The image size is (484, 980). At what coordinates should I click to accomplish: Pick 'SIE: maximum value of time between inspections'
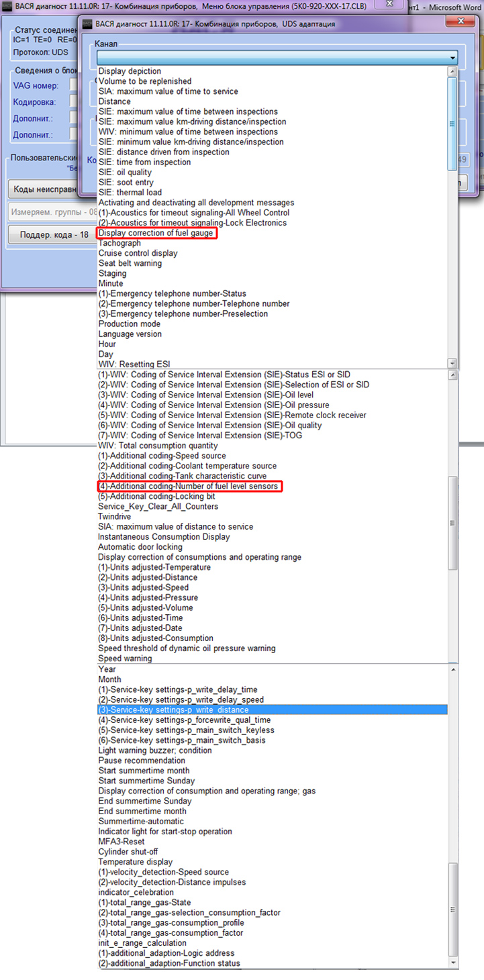coord(188,111)
